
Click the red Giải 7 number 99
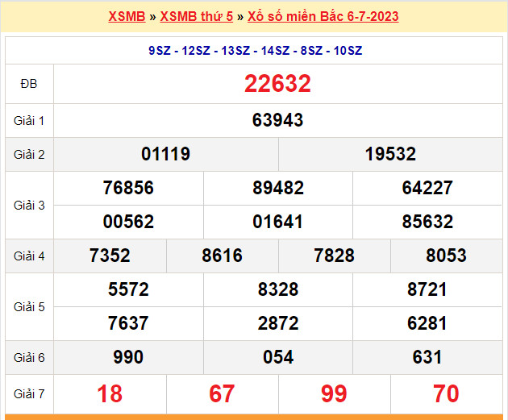click(x=334, y=393)
